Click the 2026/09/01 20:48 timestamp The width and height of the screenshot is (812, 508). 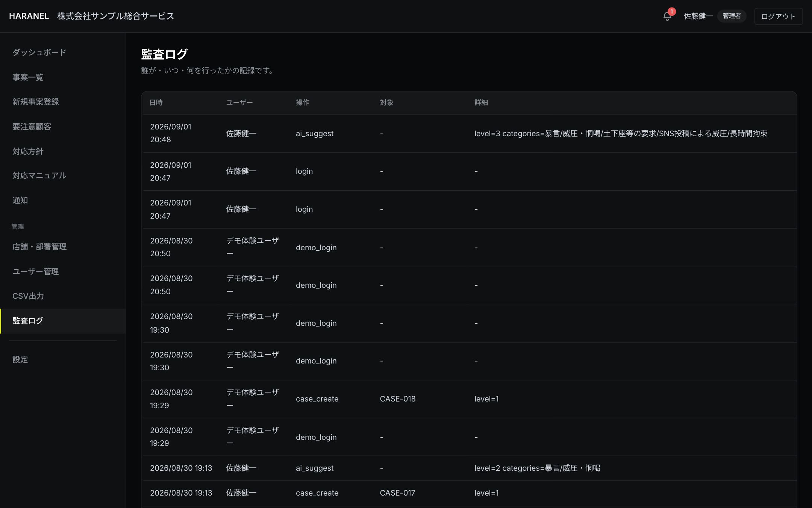(x=171, y=133)
